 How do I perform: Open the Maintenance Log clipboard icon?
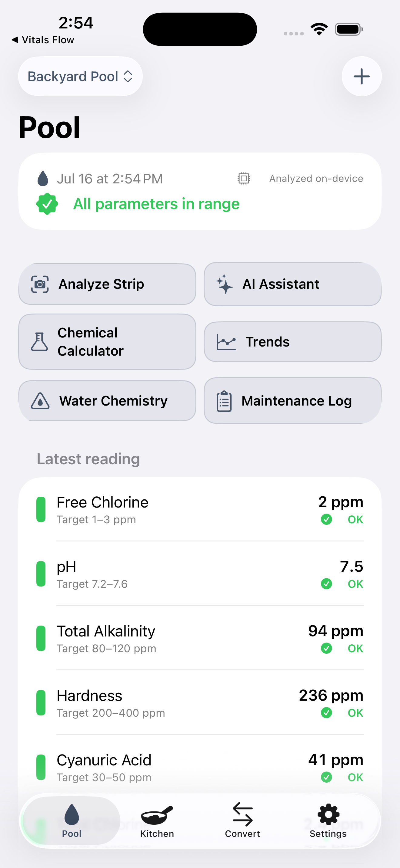224,401
